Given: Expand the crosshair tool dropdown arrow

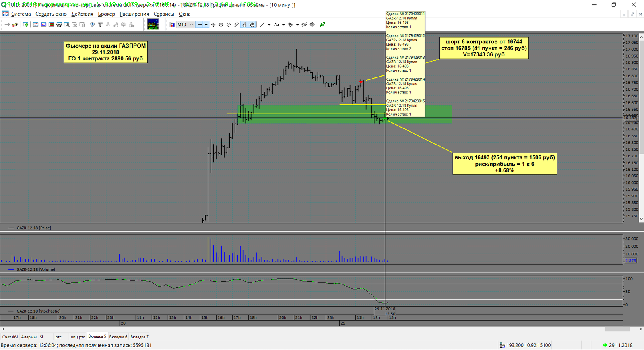Looking at the screenshot, I should click(x=206, y=25).
